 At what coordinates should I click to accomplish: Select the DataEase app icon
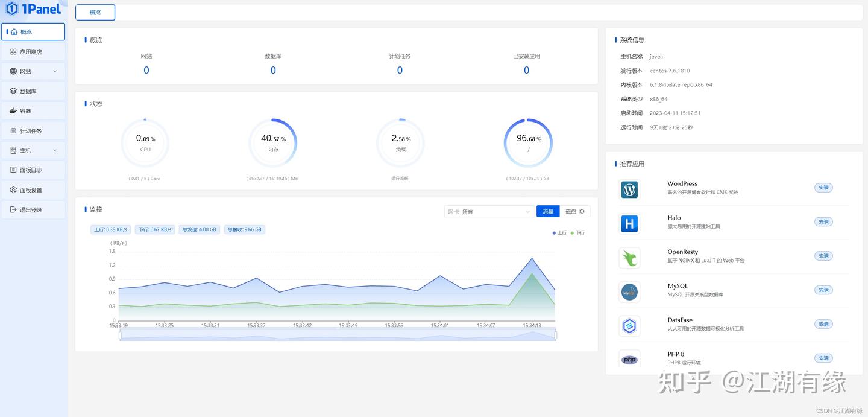(x=629, y=326)
